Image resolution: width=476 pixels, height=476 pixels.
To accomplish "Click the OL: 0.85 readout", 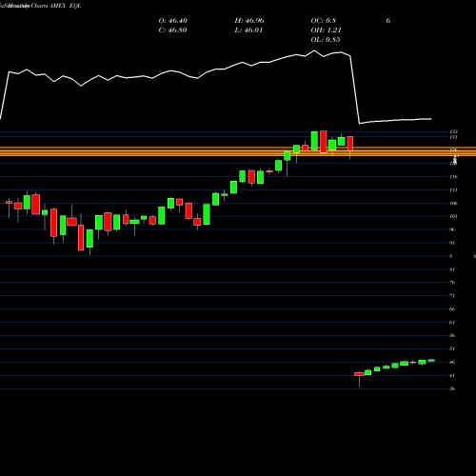I will click(x=326, y=40).
